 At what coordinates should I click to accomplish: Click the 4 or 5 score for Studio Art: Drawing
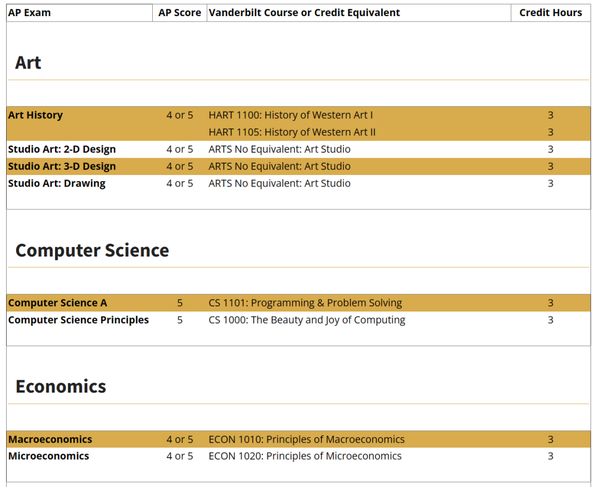coord(179,184)
